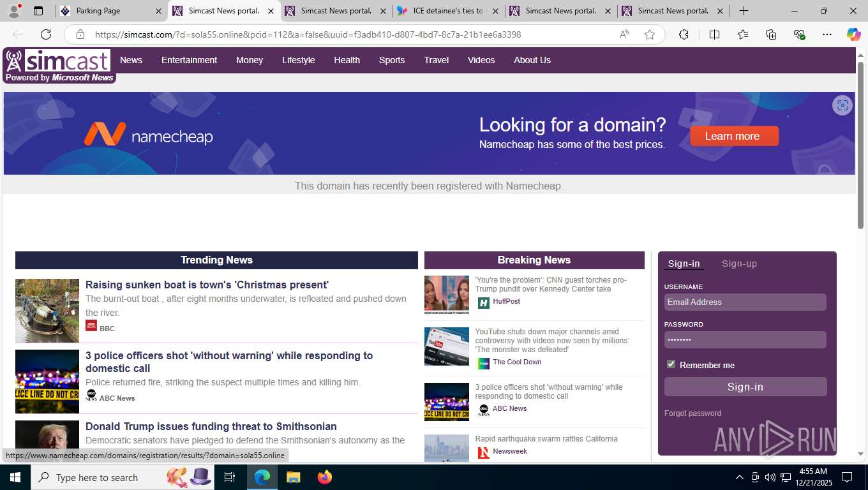Click the Email Address username field
The image size is (868, 490).
(x=745, y=302)
